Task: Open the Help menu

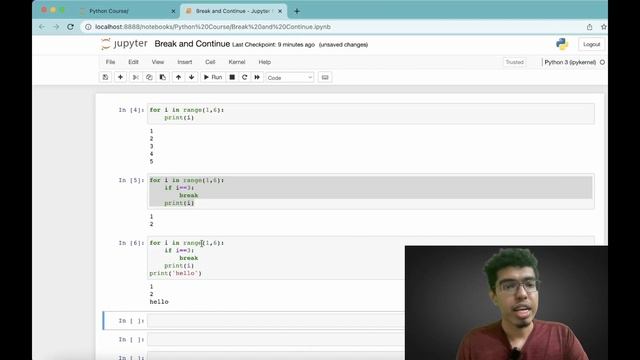Action: coord(264,62)
